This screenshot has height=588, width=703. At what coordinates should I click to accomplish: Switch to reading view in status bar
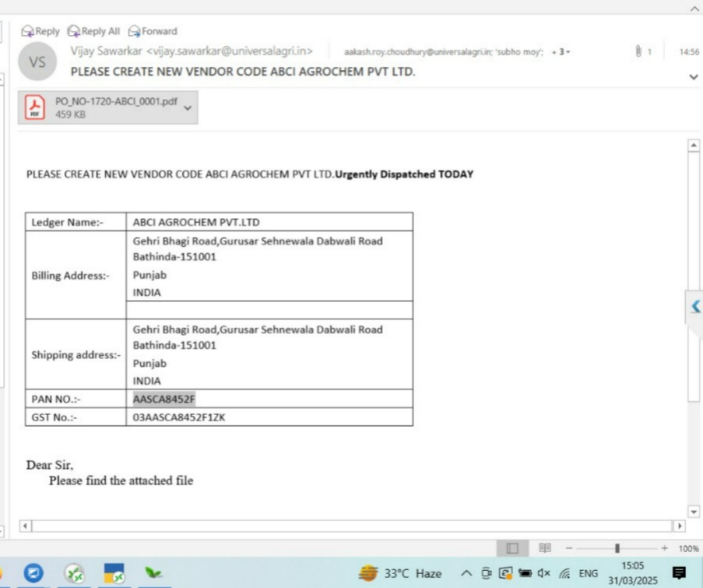[x=545, y=548]
